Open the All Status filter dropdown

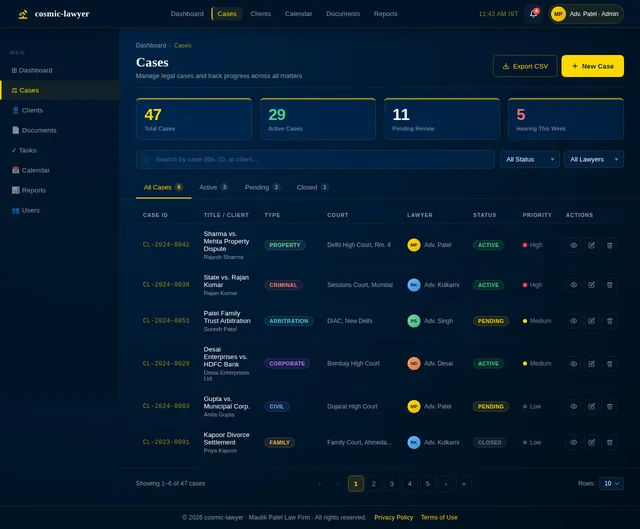[x=529, y=159]
